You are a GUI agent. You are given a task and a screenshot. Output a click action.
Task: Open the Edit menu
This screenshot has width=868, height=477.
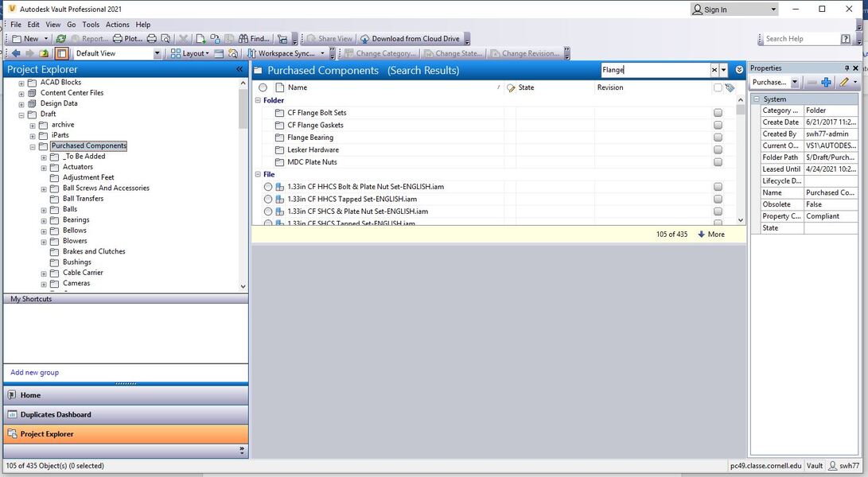tap(33, 25)
